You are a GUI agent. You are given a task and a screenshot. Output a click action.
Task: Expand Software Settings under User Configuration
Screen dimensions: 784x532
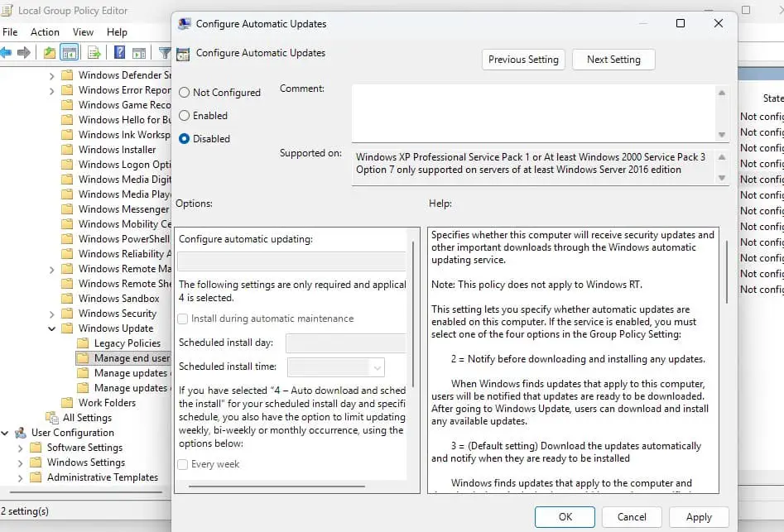tap(20, 448)
